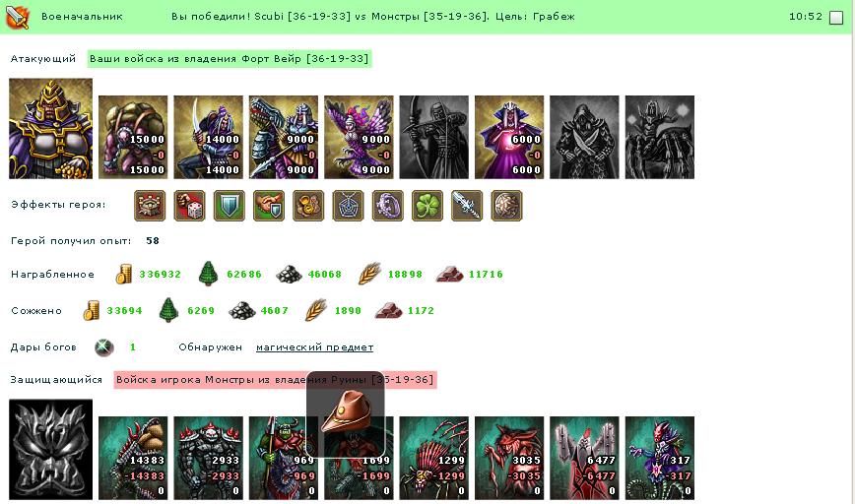Tick the checkbox next to 10:52 timestamp
855x504 pixels.
point(835,18)
